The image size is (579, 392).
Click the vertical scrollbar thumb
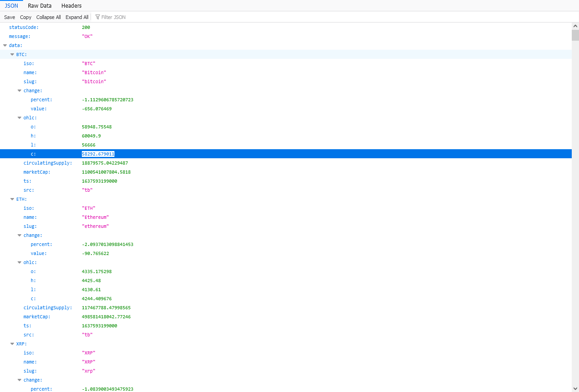pos(575,35)
